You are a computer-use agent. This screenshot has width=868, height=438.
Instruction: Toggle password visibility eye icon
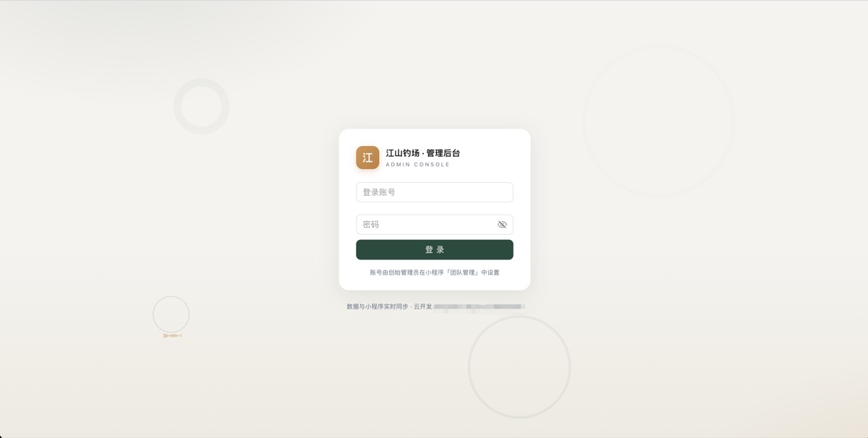(x=502, y=225)
